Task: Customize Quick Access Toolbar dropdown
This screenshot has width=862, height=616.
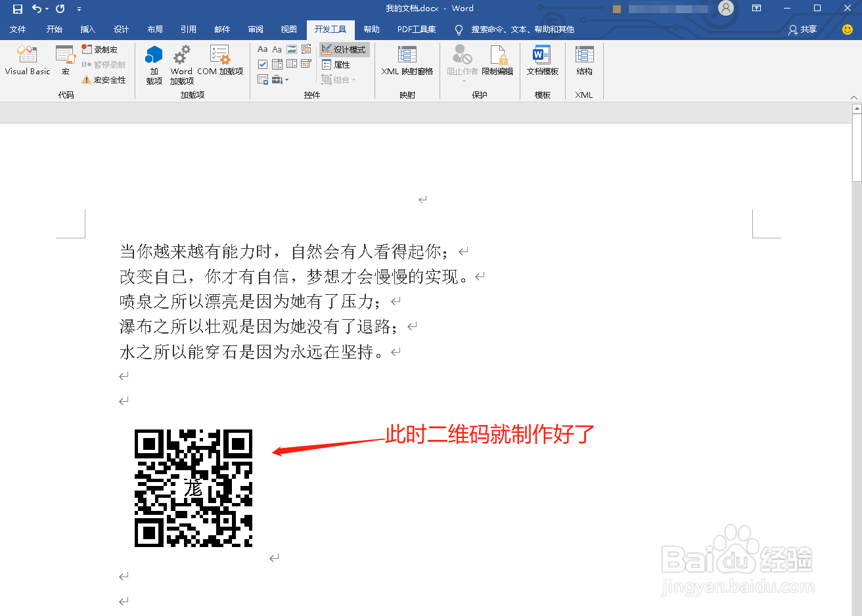Action: (x=79, y=9)
